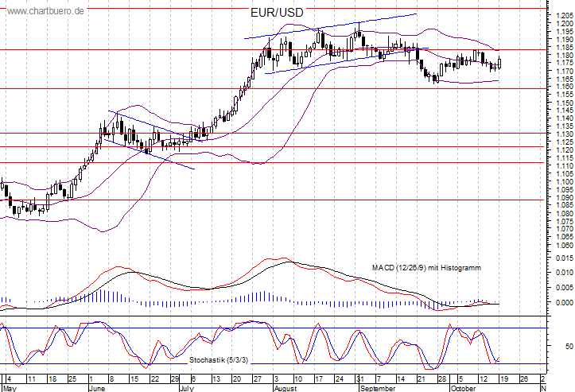Image resolution: width=575 pixels, height=392 pixels.
Task: Click the MACD (12/26/9) mit Histogramm label
Action: click(426, 268)
